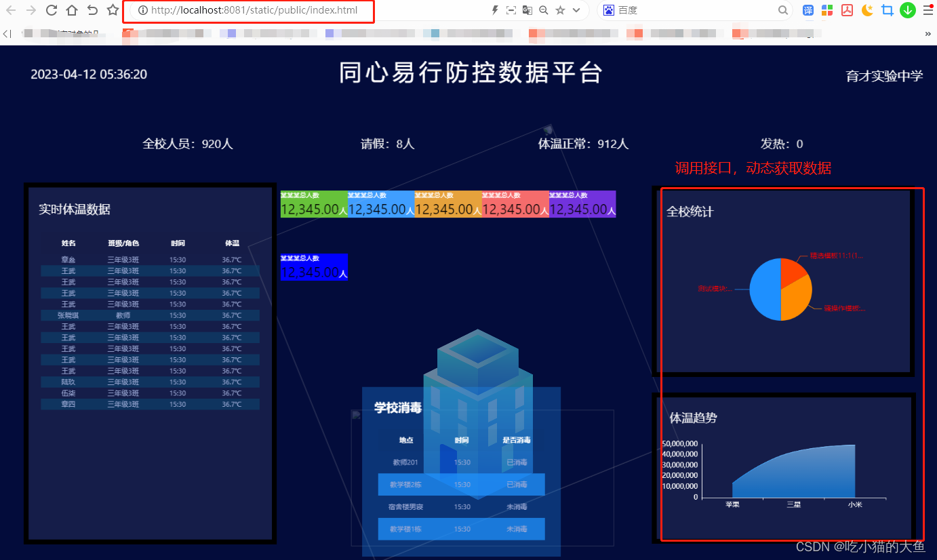Click the red total count card
The height and width of the screenshot is (560, 937).
coord(515,204)
